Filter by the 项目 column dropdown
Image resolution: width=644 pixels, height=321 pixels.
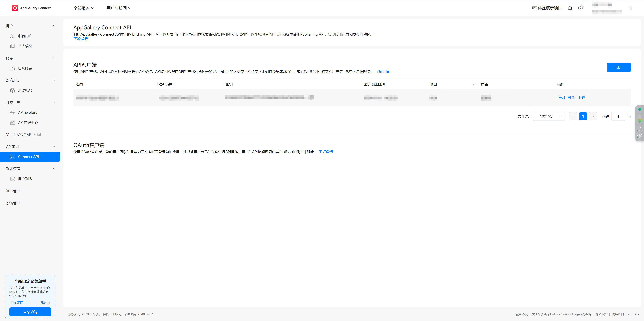click(x=473, y=84)
